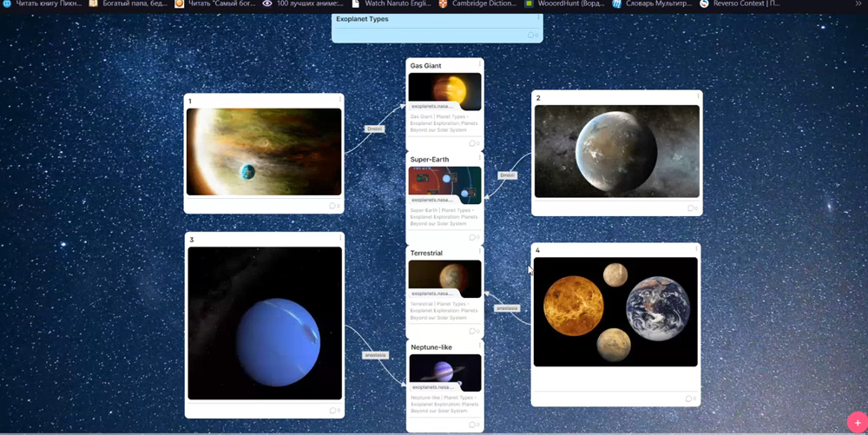The height and width of the screenshot is (435, 868).
Task: Click the comment icon on Super-Earth card
Action: 474,237
